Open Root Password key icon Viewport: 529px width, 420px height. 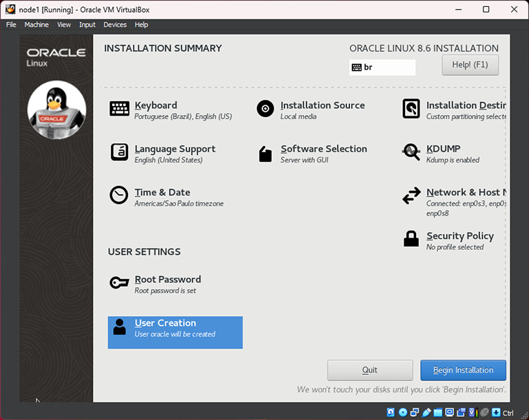point(119,283)
